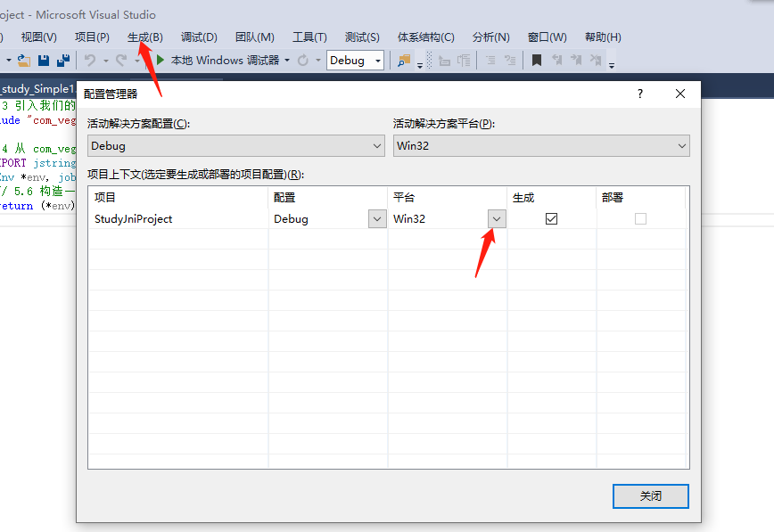Screen dimensions: 774x532
Task: Toggle a bookmark with the bookmark icon
Action: pos(537,61)
